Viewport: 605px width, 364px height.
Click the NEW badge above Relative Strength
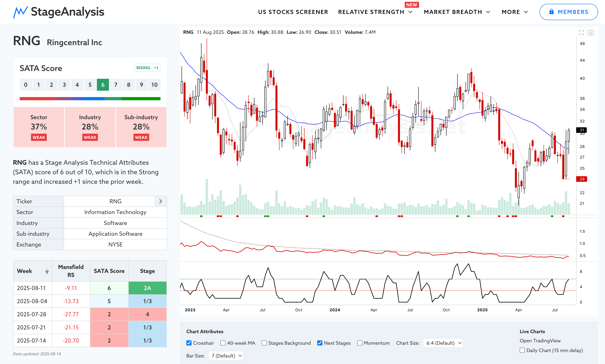411,5
